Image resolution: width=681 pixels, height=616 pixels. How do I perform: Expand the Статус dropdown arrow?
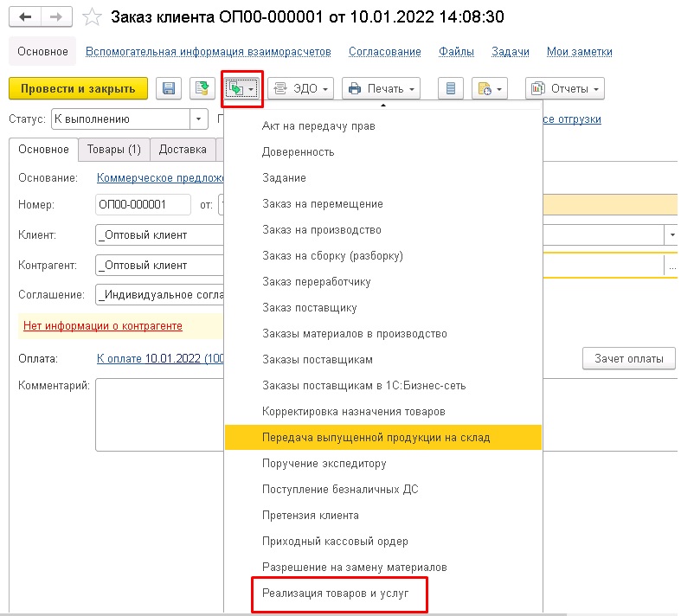200,119
